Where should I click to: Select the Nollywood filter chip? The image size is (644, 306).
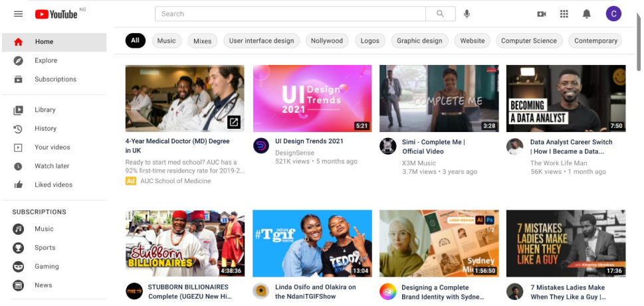click(x=327, y=40)
